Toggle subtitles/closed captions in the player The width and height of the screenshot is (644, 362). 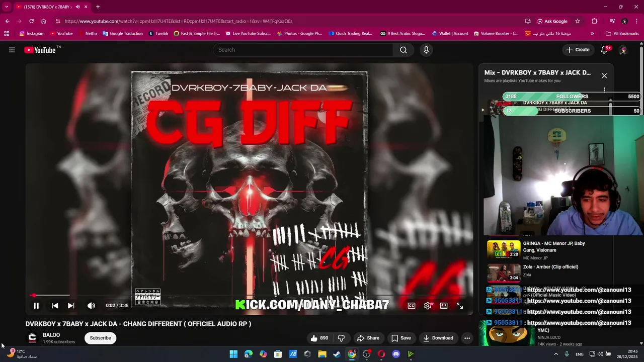(412, 306)
